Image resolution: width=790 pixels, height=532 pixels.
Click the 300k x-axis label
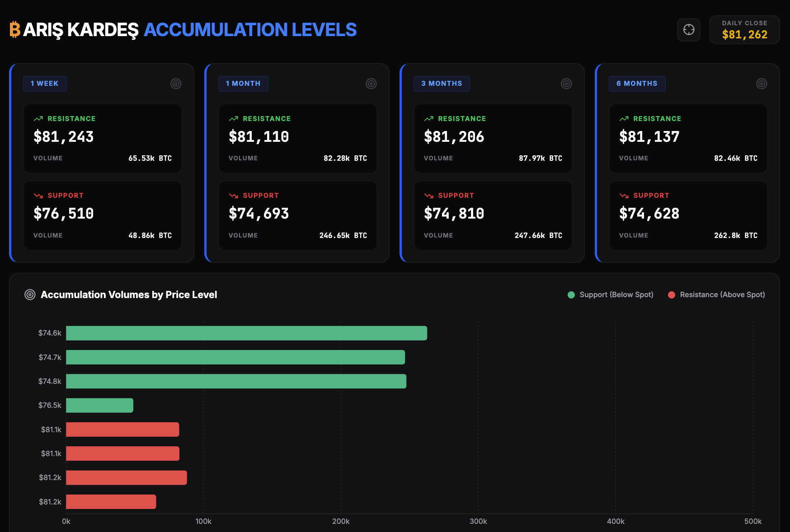click(x=478, y=521)
